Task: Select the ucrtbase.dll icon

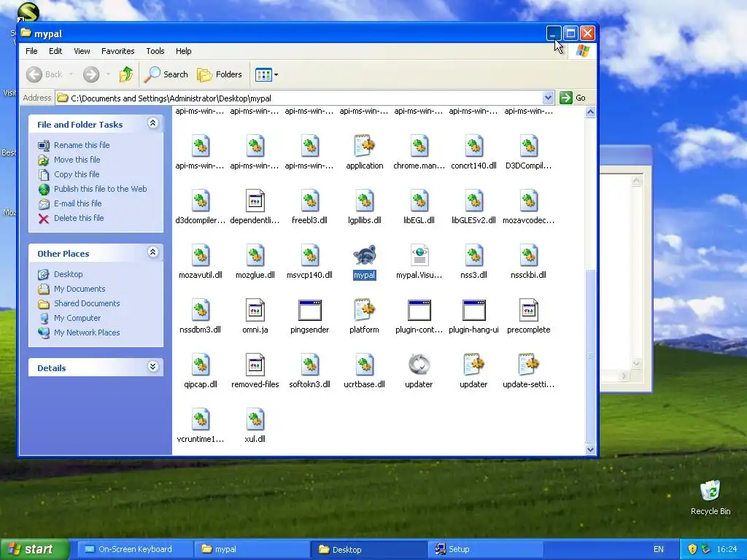Action: (x=365, y=365)
